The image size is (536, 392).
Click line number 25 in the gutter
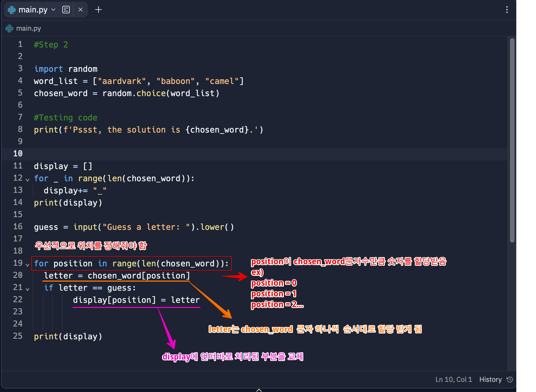[x=18, y=336]
